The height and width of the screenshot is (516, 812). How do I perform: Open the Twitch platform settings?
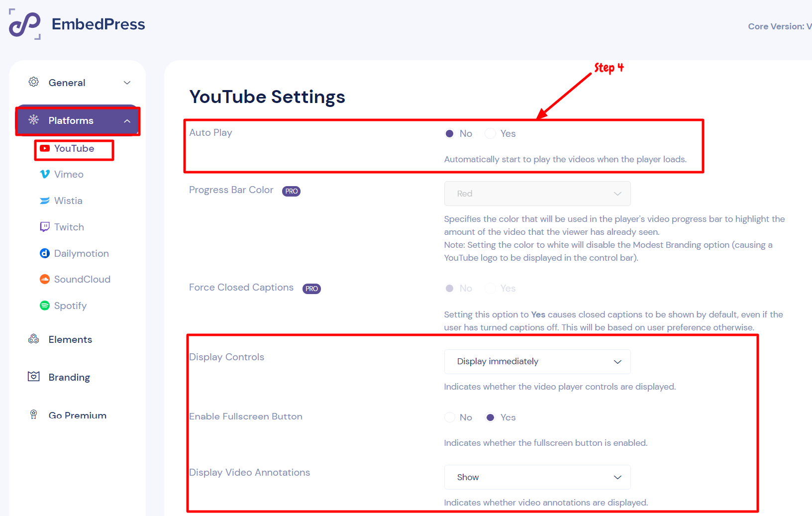click(x=69, y=227)
